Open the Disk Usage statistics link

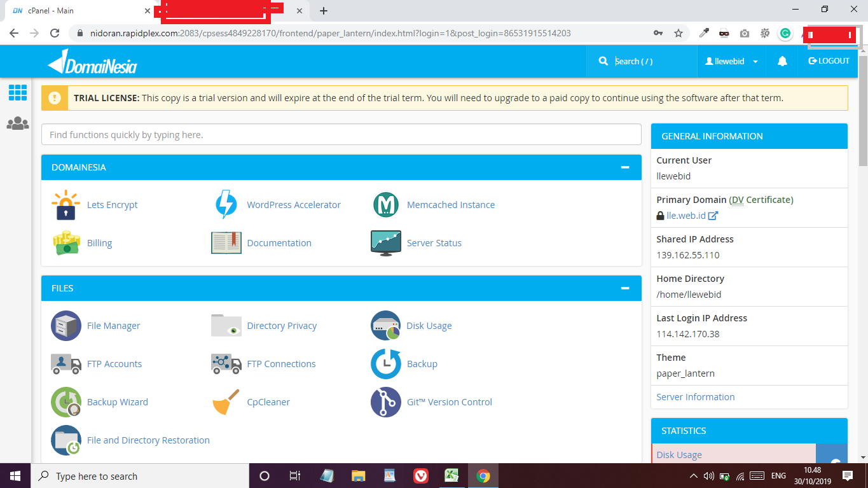pyautogui.click(x=679, y=455)
